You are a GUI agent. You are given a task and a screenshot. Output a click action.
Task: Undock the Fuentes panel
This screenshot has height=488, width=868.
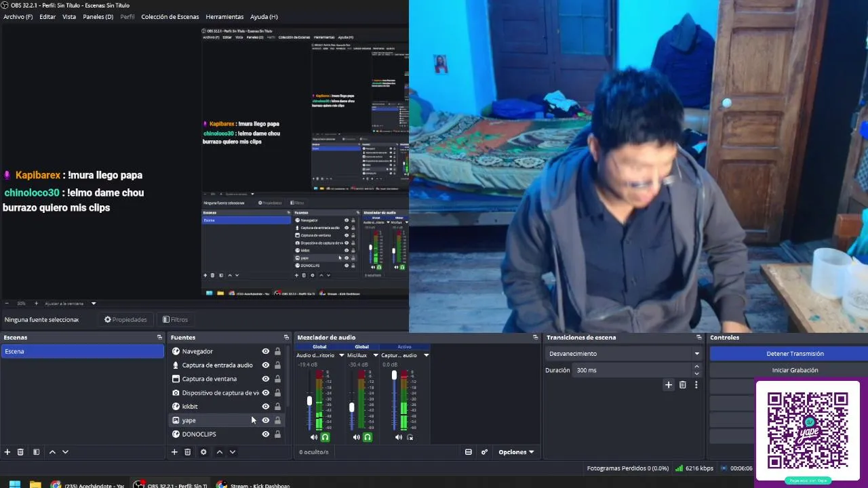(286, 338)
